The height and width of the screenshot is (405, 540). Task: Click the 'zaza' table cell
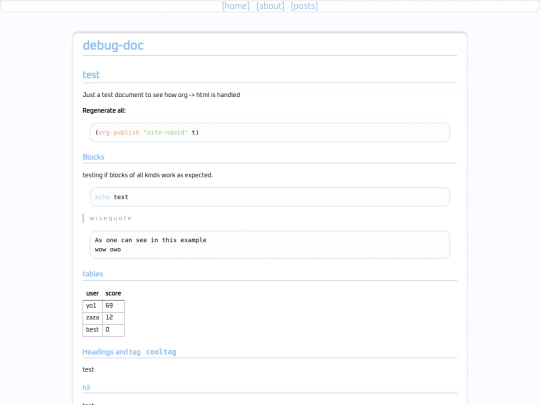(93, 318)
